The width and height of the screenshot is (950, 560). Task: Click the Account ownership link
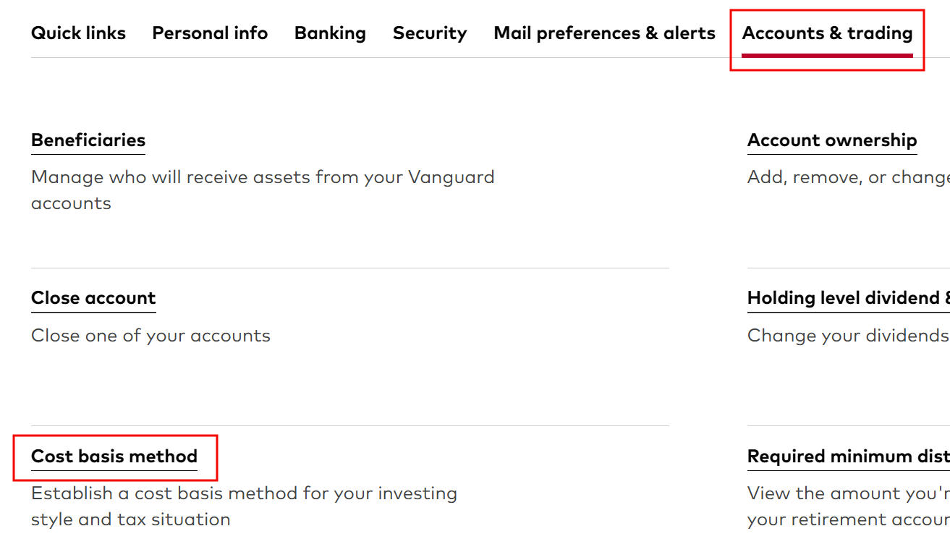pyautogui.click(x=832, y=140)
